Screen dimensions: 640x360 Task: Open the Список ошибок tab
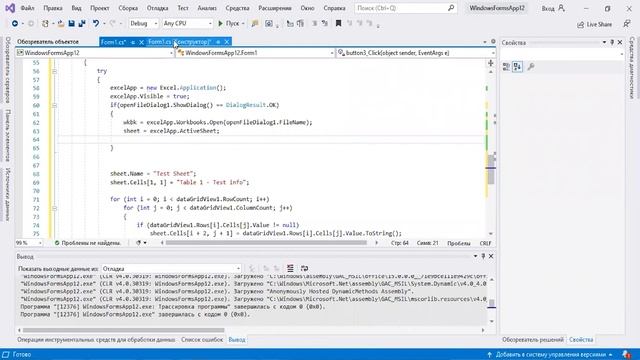tap(202, 340)
